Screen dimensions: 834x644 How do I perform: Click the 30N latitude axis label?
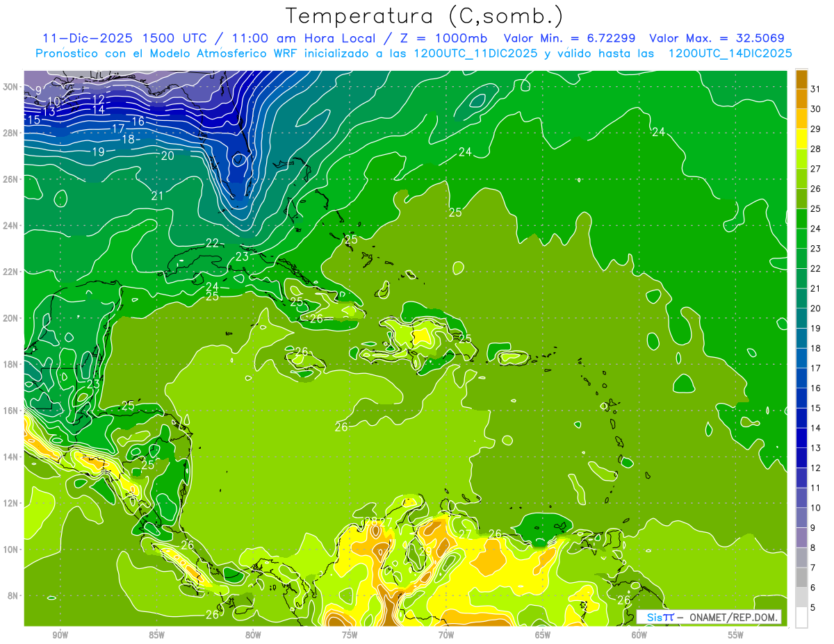[x=11, y=87]
